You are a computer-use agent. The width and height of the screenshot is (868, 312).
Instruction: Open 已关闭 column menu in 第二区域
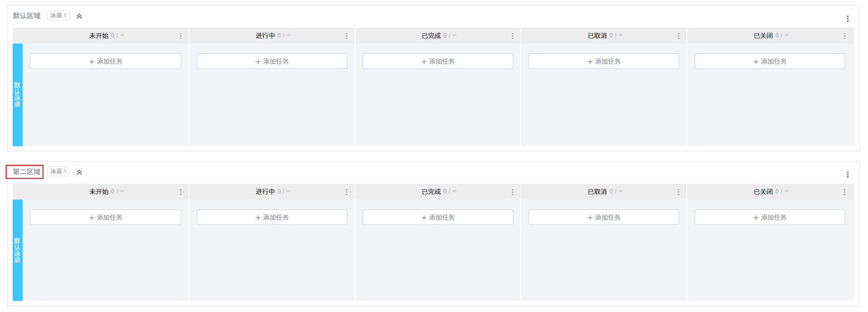[x=844, y=192]
